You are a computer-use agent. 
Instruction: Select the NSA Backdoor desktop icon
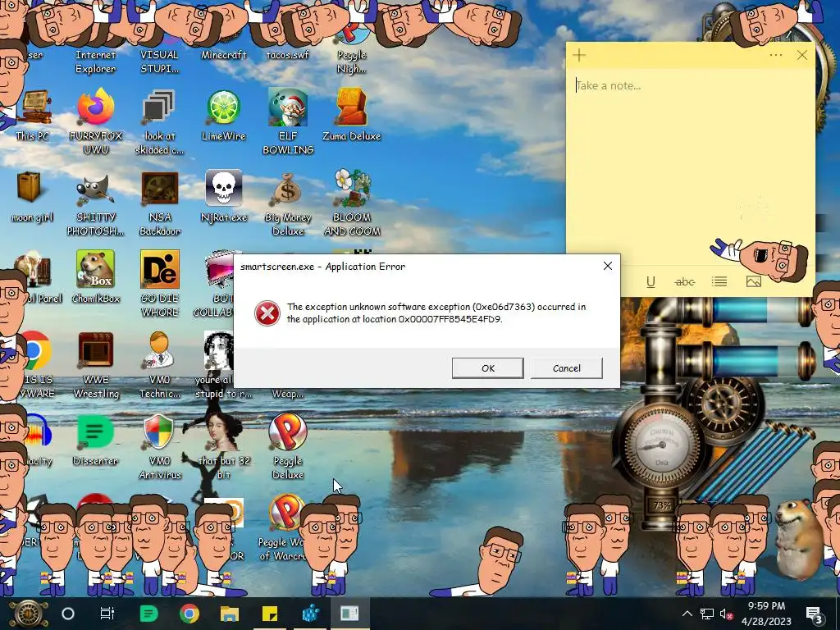pyautogui.click(x=159, y=203)
